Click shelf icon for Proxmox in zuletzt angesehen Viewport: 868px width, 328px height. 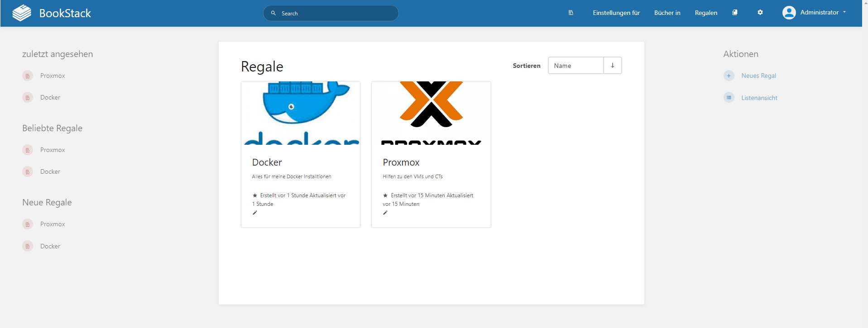pyautogui.click(x=28, y=76)
